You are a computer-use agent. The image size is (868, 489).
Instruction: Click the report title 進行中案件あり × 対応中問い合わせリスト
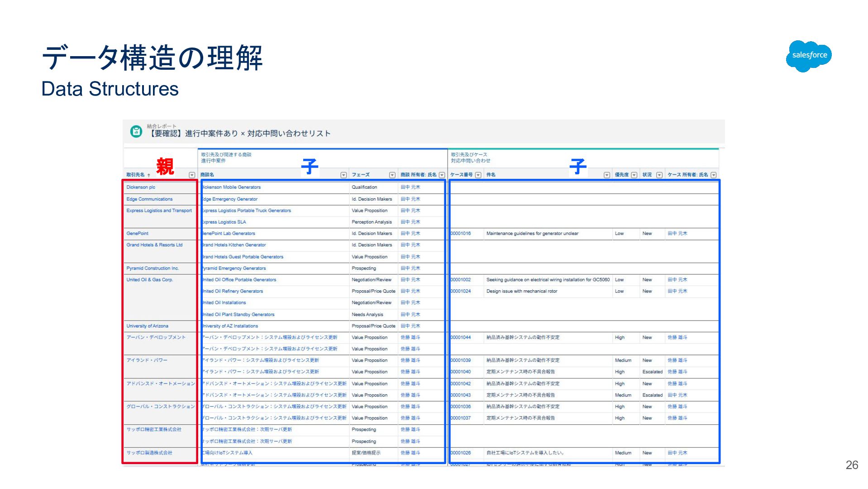point(240,134)
